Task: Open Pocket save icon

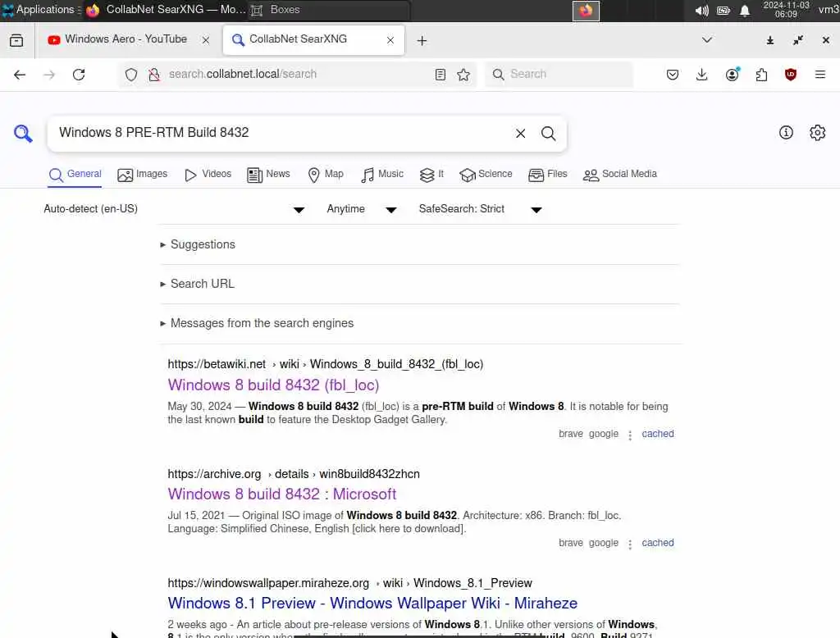Action: pyautogui.click(x=673, y=75)
